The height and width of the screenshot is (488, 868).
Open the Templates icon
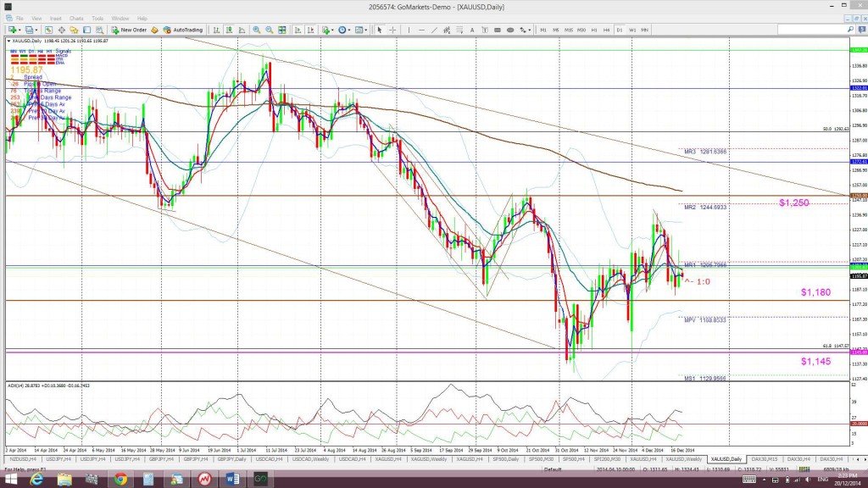(x=359, y=30)
